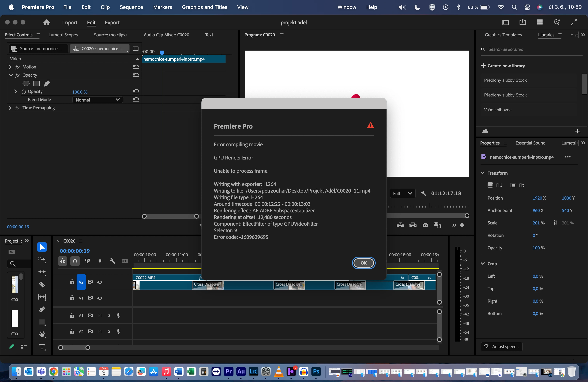Expand the Motion effect properties
588x382 pixels.
pos(10,67)
